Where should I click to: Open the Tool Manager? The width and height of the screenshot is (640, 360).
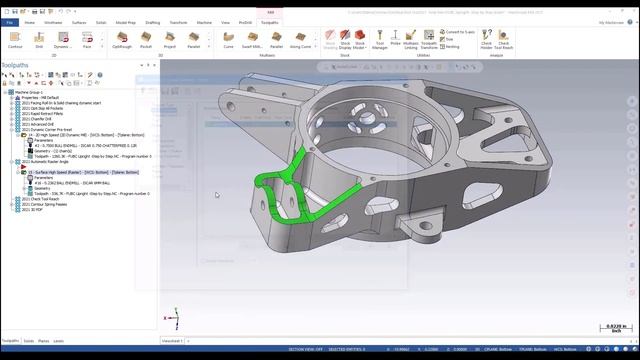coord(380,40)
